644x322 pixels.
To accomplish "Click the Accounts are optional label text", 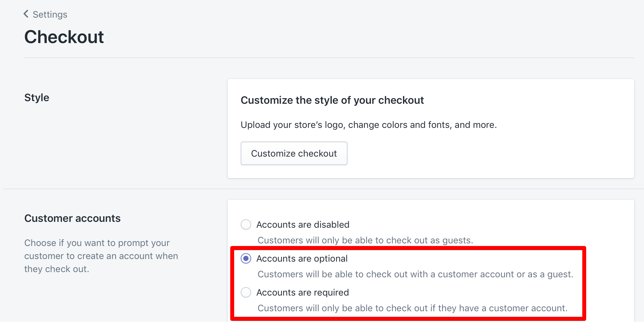I will coord(302,259).
